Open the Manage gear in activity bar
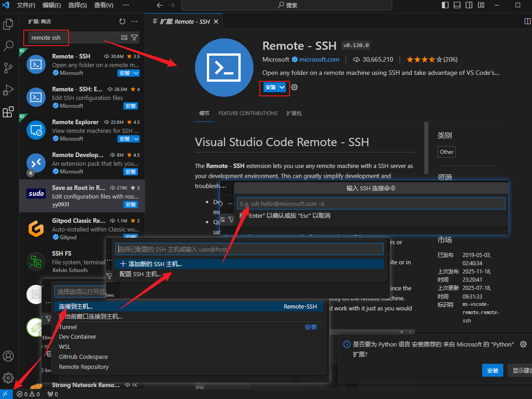This screenshot has height=399, width=532. click(x=8, y=378)
